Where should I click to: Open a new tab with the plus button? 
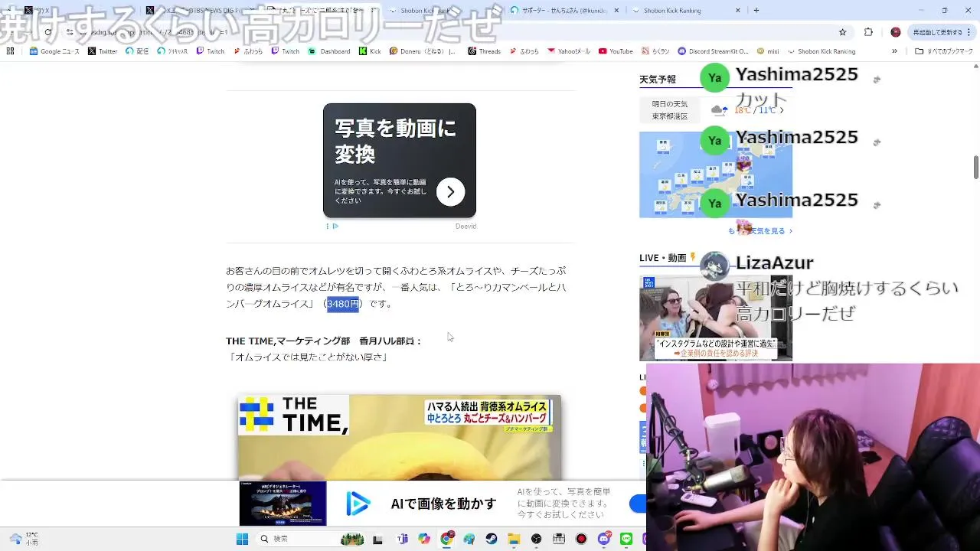(756, 10)
